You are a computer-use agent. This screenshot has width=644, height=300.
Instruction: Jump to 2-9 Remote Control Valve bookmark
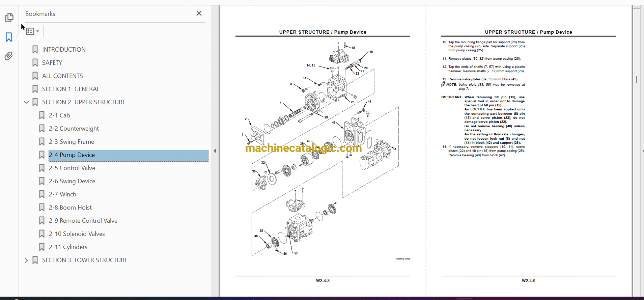click(83, 221)
